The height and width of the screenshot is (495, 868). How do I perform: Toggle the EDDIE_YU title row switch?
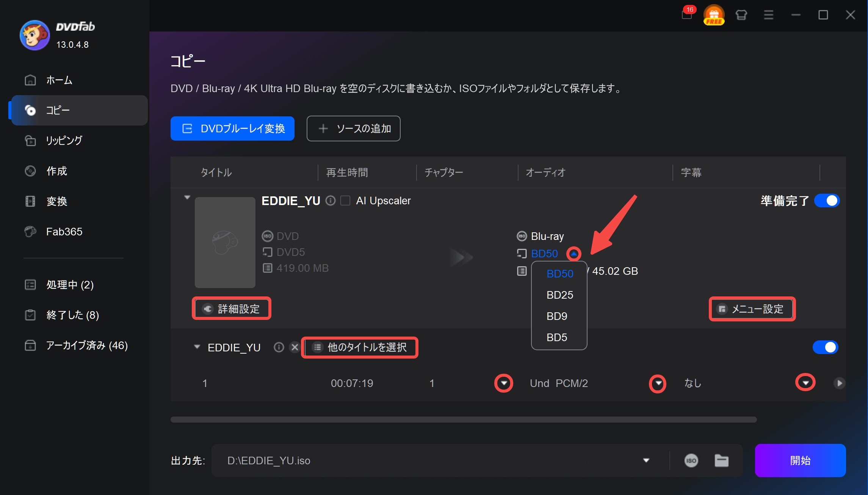click(825, 347)
